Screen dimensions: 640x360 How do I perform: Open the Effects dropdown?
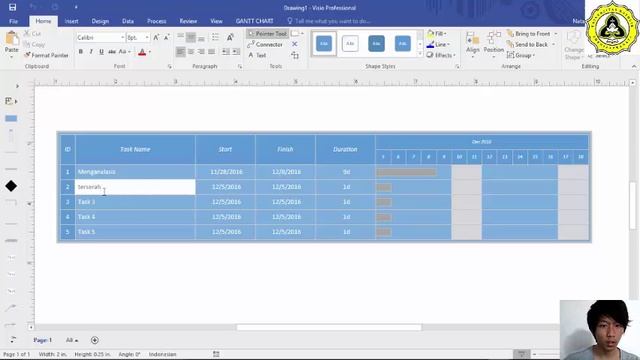[441, 55]
